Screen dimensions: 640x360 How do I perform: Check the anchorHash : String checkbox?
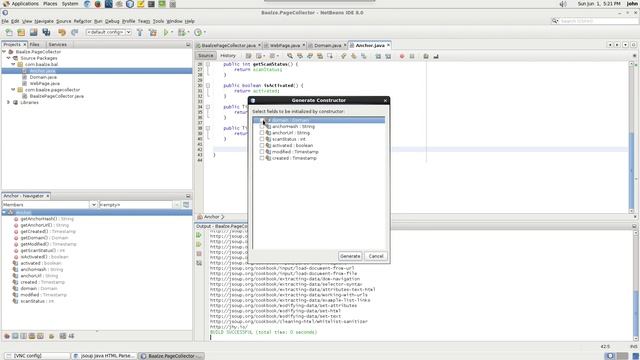click(x=262, y=127)
